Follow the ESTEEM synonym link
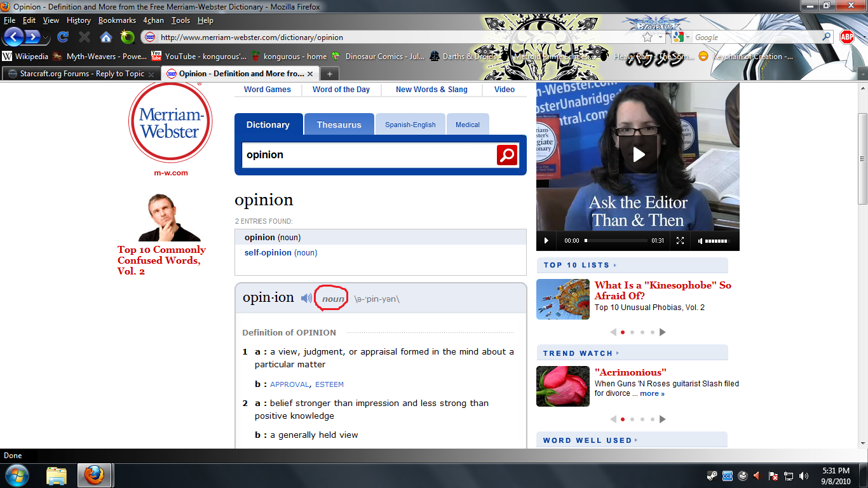Image resolution: width=868 pixels, height=488 pixels. pos(329,384)
